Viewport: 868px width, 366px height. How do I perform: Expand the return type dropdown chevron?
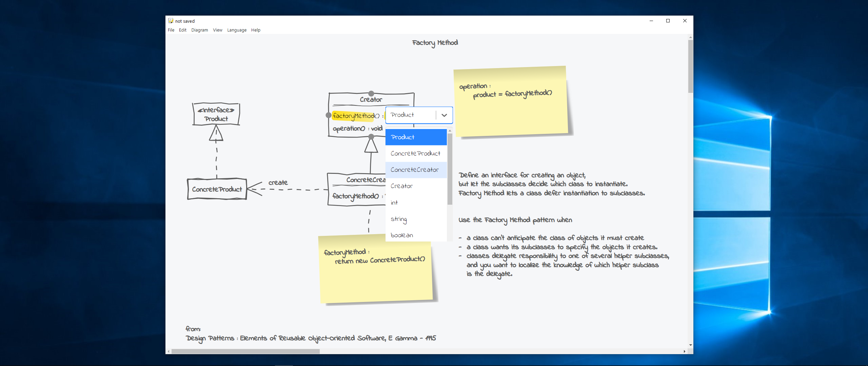pos(444,115)
